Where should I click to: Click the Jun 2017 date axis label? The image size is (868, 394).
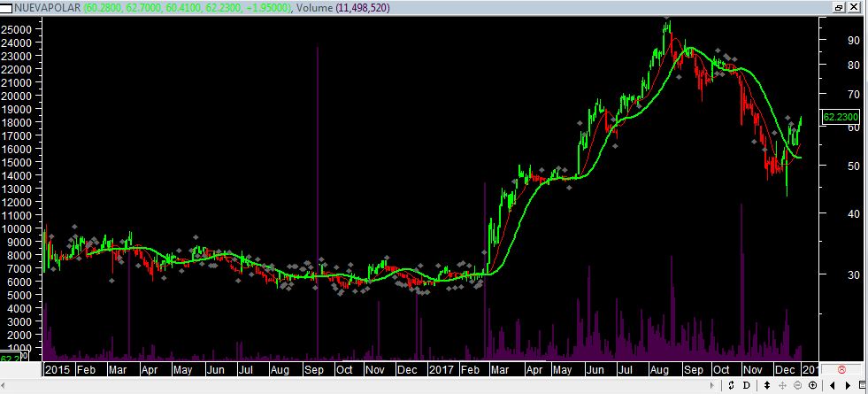point(596,369)
